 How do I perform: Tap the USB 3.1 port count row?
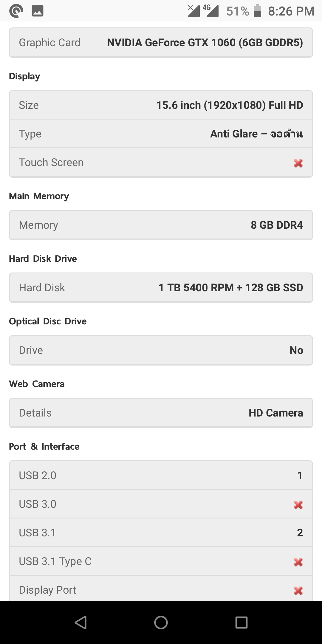[161, 533]
